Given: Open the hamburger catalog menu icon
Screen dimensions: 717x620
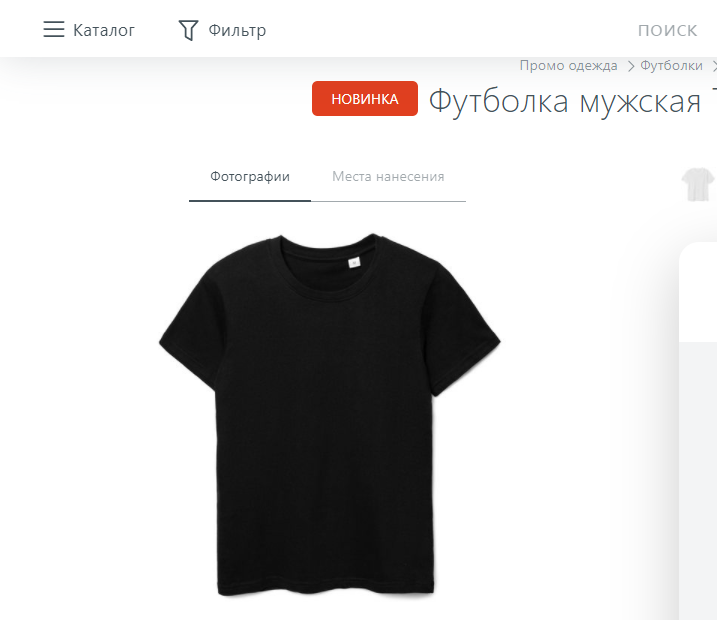Looking at the screenshot, I should pyautogui.click(x=54, y=29).
